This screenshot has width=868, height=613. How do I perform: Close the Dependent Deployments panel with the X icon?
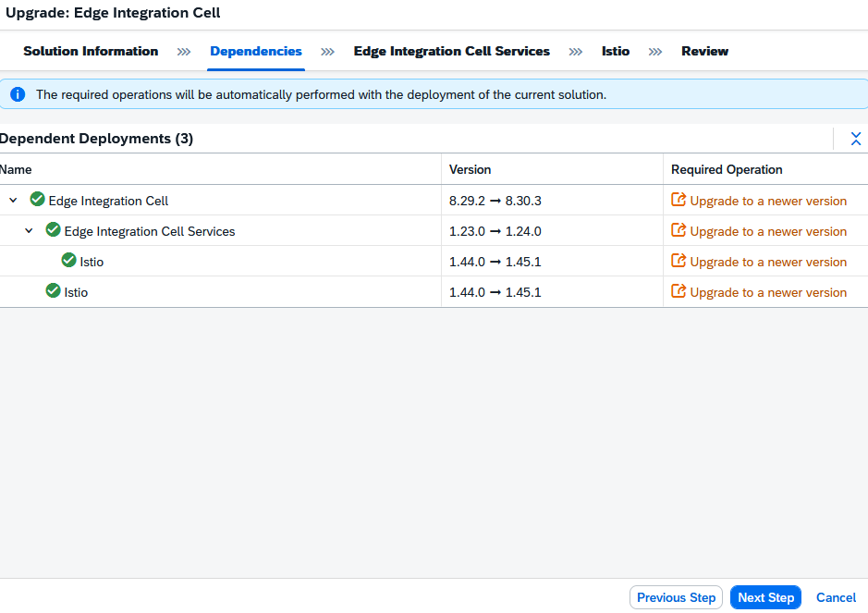(x=856, y=139)
